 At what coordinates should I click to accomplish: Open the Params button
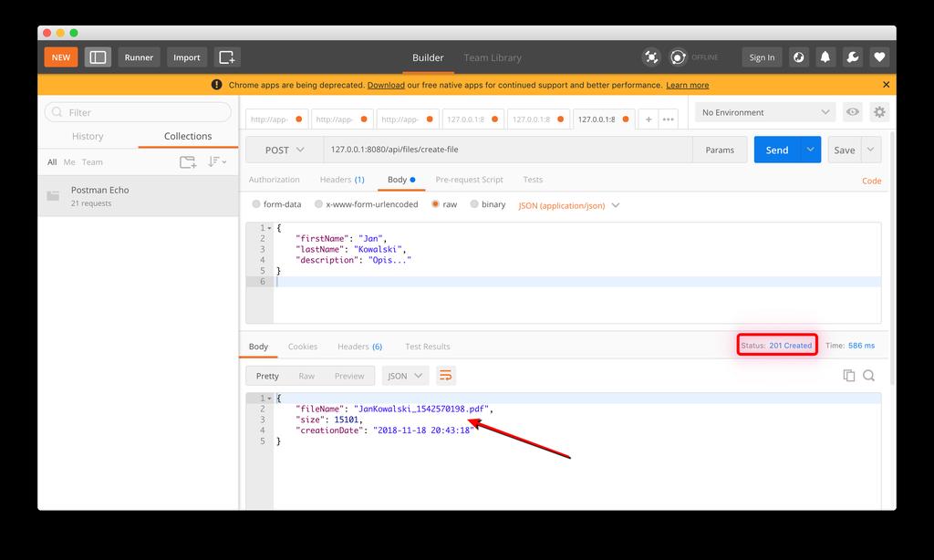click(x=720, y=150)
